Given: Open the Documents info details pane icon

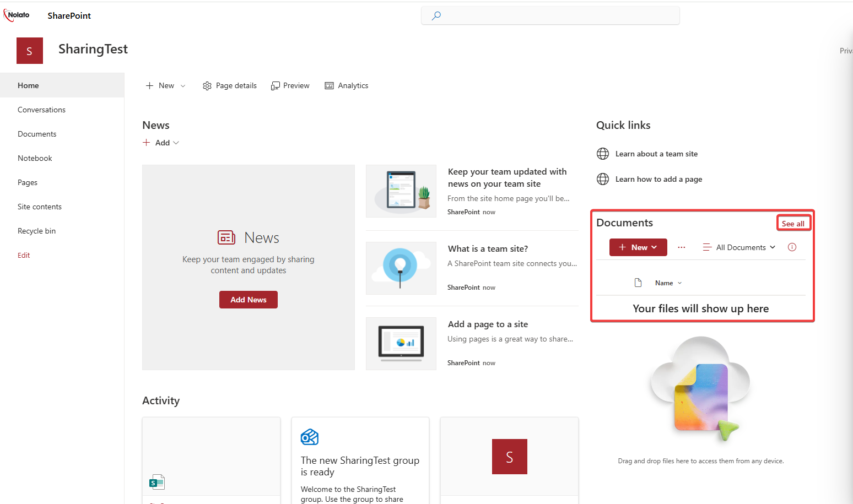Looking at the screenshot, I should pyautogui.click(x=792, y=247).
